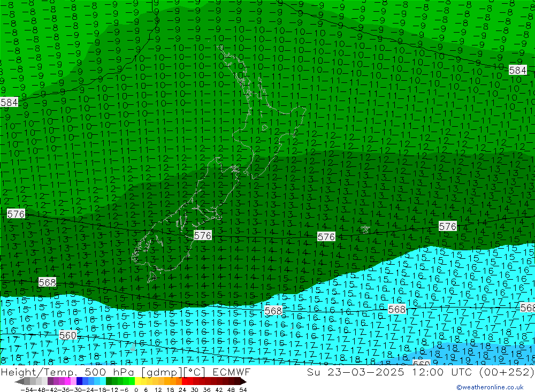Pick the dark purple swatch above -42 in legend
The height and width of the screenshot is (392, 535).
(x=50, y=381)
